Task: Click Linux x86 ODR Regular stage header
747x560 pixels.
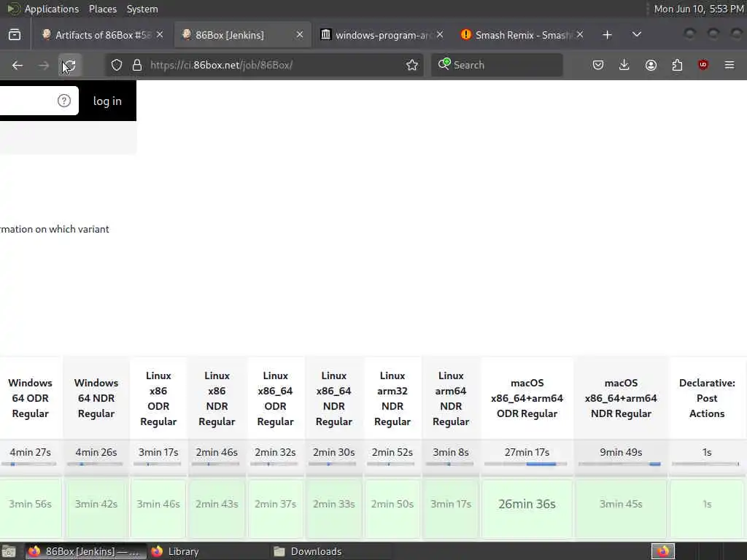Action: (x=158, y=399)
